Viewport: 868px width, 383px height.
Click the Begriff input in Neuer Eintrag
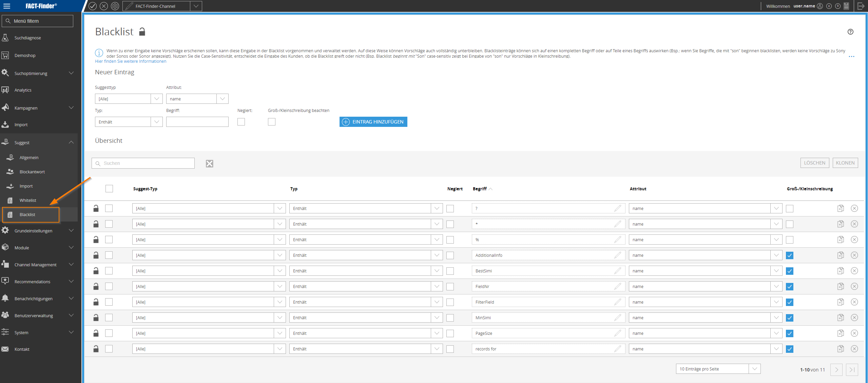[197, 122]
